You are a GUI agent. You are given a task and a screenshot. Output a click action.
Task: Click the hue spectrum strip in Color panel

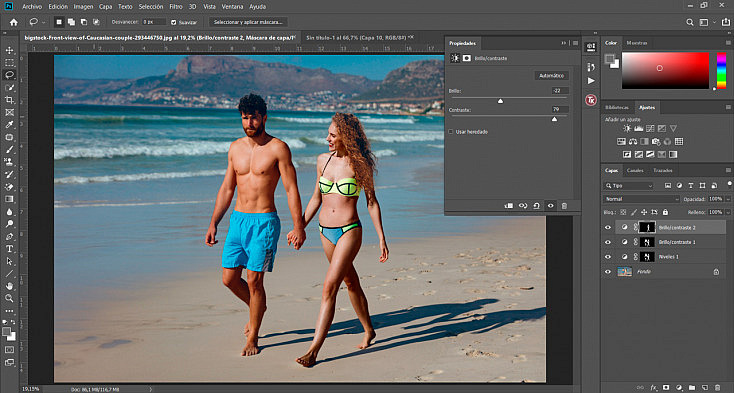tap(721, 70)
